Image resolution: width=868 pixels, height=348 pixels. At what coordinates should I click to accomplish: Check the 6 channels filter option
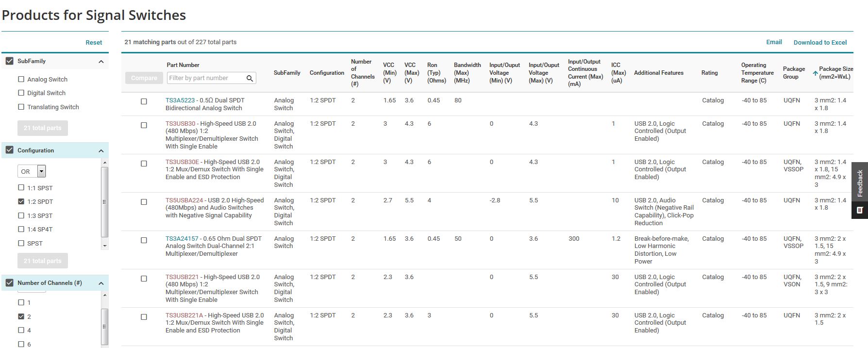point(21,344)
